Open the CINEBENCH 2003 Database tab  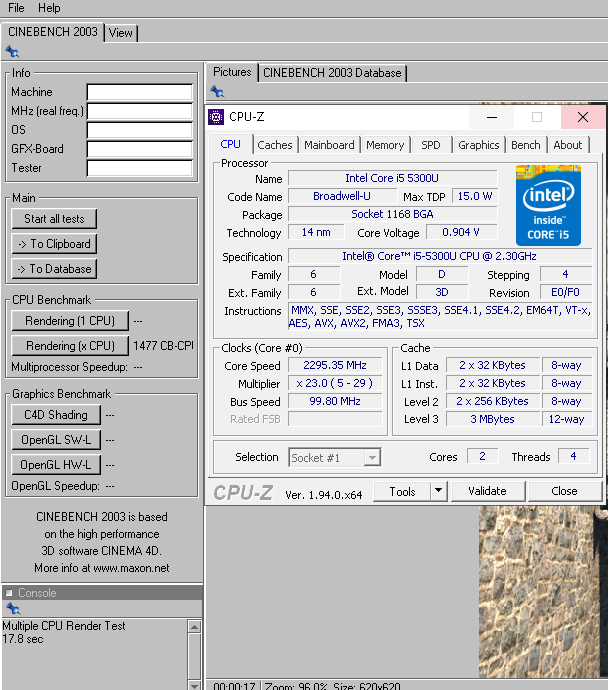[332, 73]
